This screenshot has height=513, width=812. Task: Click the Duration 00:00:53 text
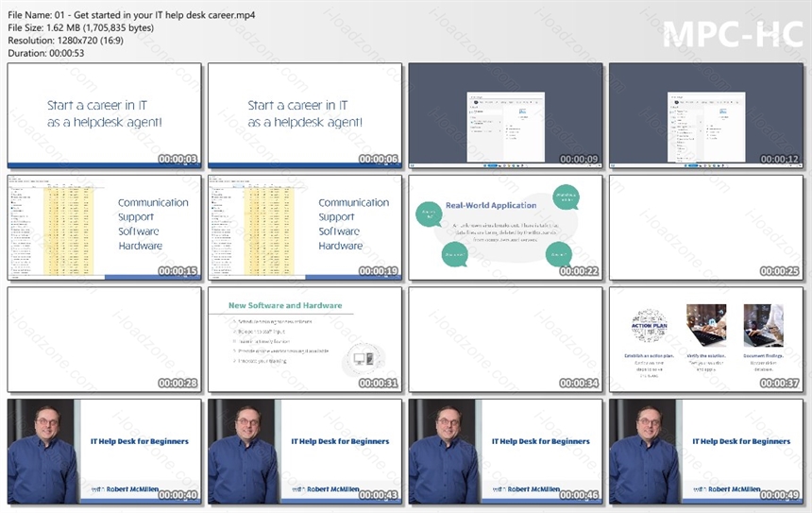pos(46,53)
